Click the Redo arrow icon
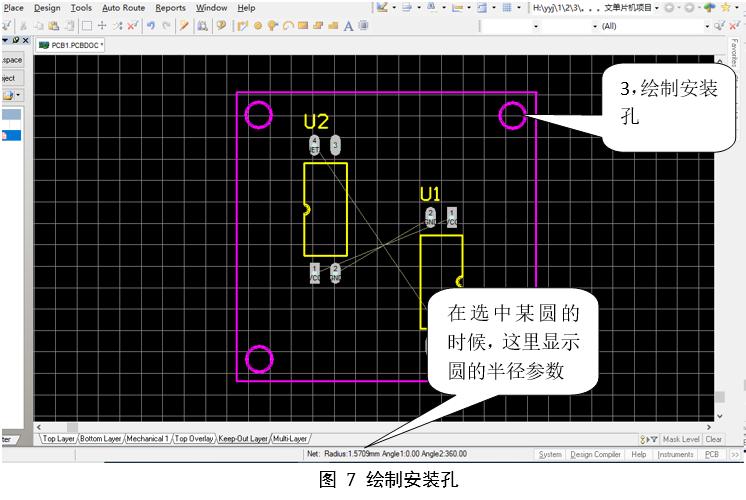746x500 pixels. (166, 26)
